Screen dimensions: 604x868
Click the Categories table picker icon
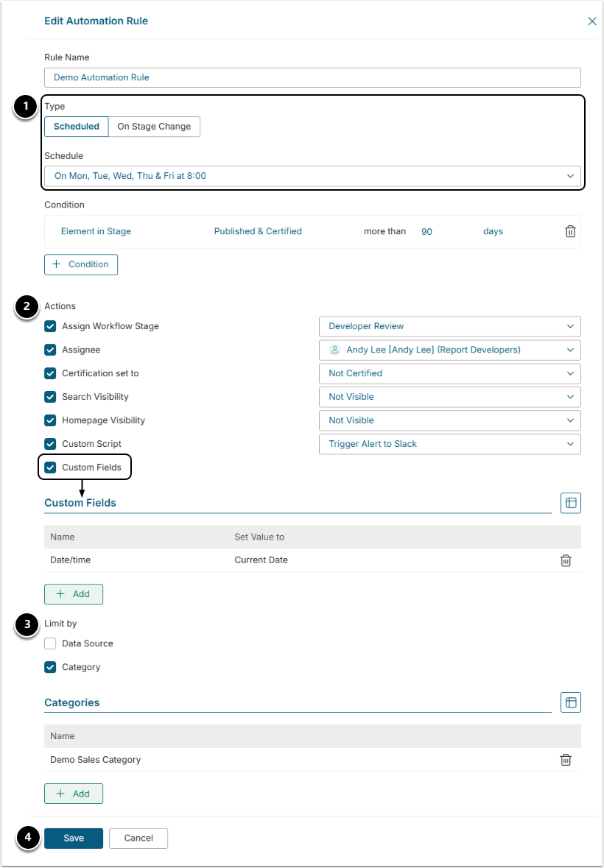tap(571, 702)
